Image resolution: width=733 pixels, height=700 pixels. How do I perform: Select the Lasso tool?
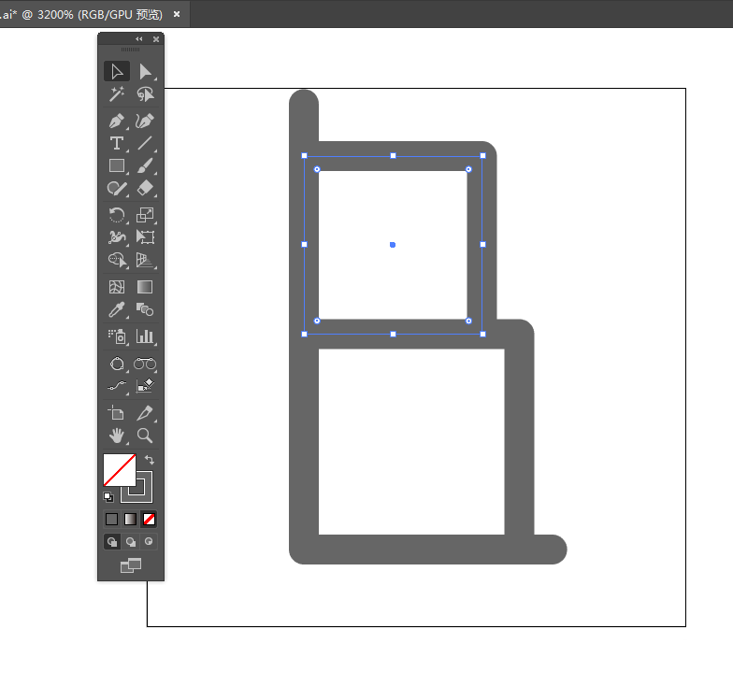145,94
